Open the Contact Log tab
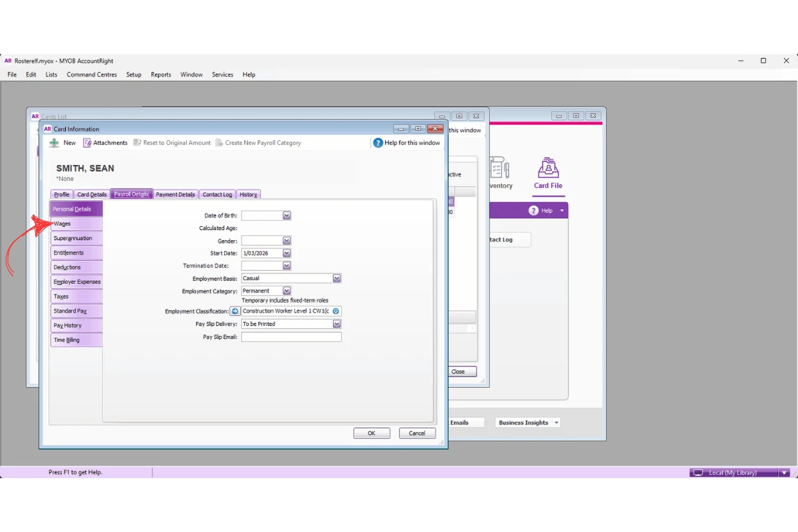Image resolution: width=798 pixels, height=532 pixels. tap(217, 195)
